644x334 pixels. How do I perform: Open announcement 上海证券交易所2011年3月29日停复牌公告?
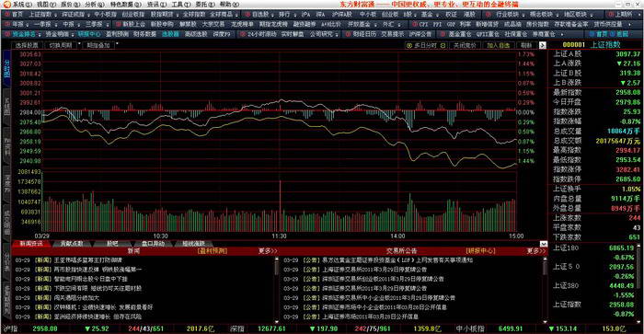point(374,270)
